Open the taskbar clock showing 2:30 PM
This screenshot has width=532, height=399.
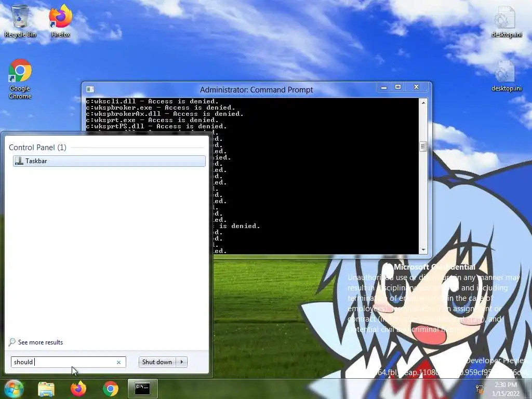point(506,389)
